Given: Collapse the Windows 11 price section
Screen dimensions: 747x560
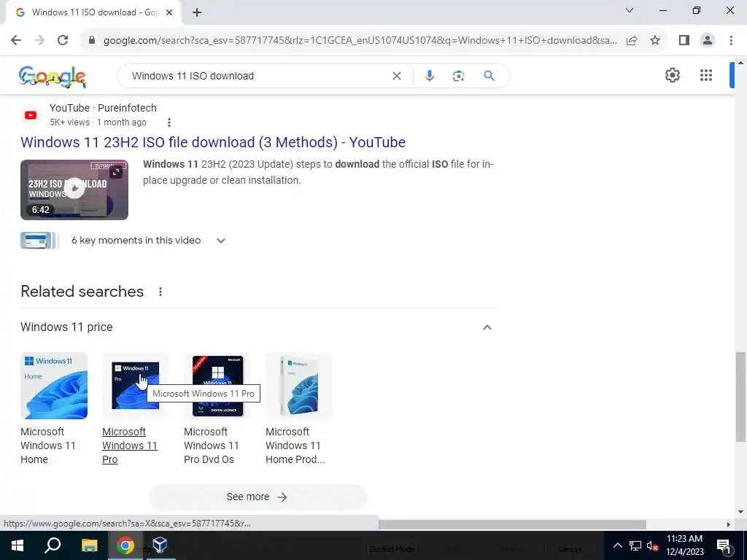Looking at the screenshot, I should coord(487,327).
